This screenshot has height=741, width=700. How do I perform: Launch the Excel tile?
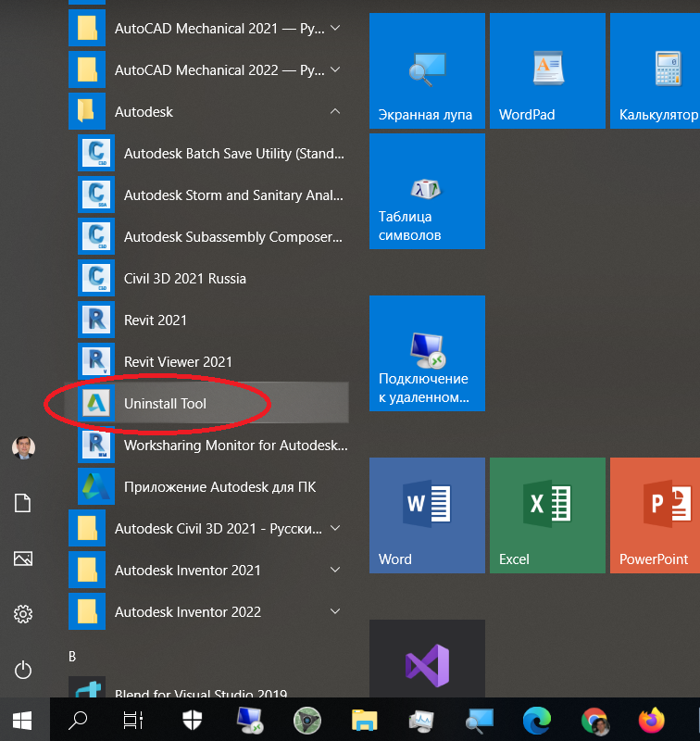coord(547,515)
